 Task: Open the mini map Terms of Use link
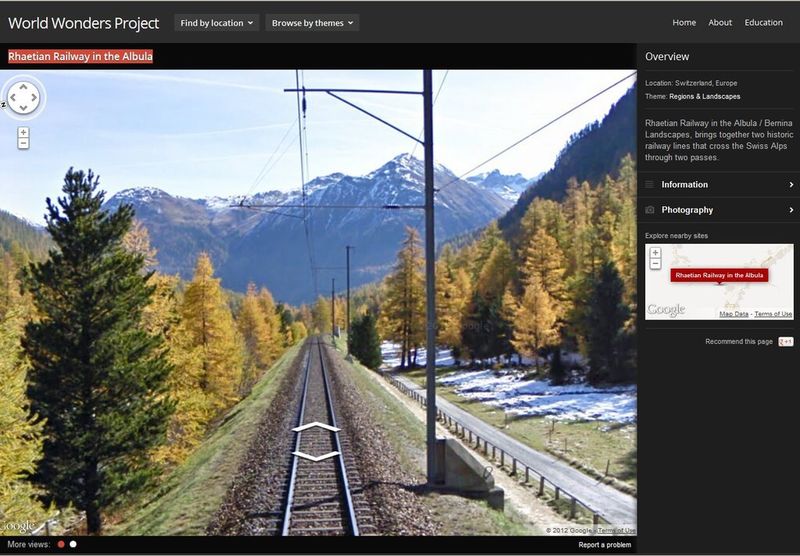coord(773,314)
